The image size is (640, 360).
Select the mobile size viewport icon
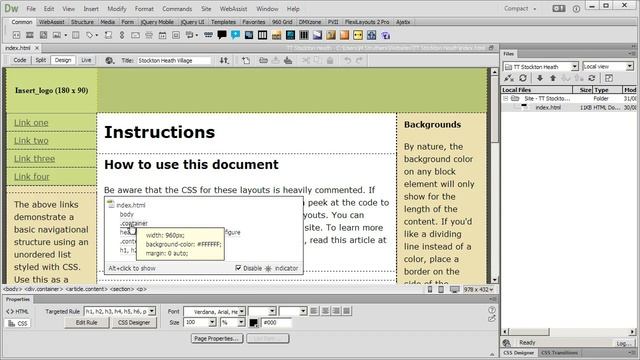[x=430, y=289]
